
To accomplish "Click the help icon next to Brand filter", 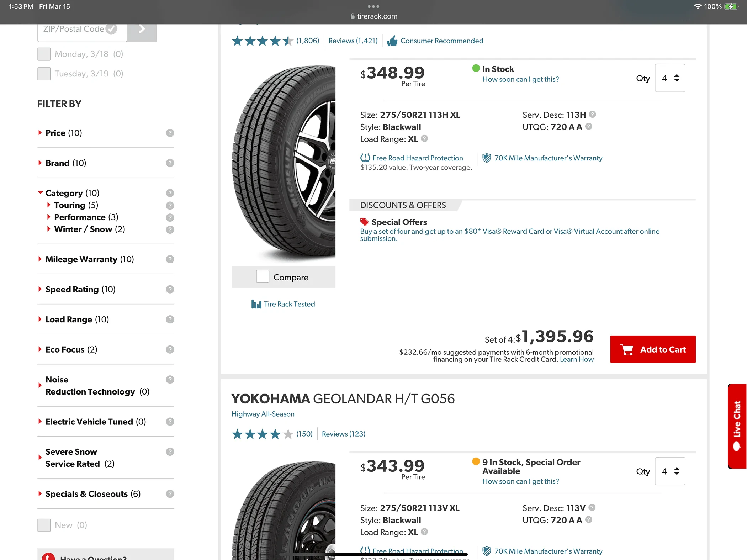I will tap(170, 163).
